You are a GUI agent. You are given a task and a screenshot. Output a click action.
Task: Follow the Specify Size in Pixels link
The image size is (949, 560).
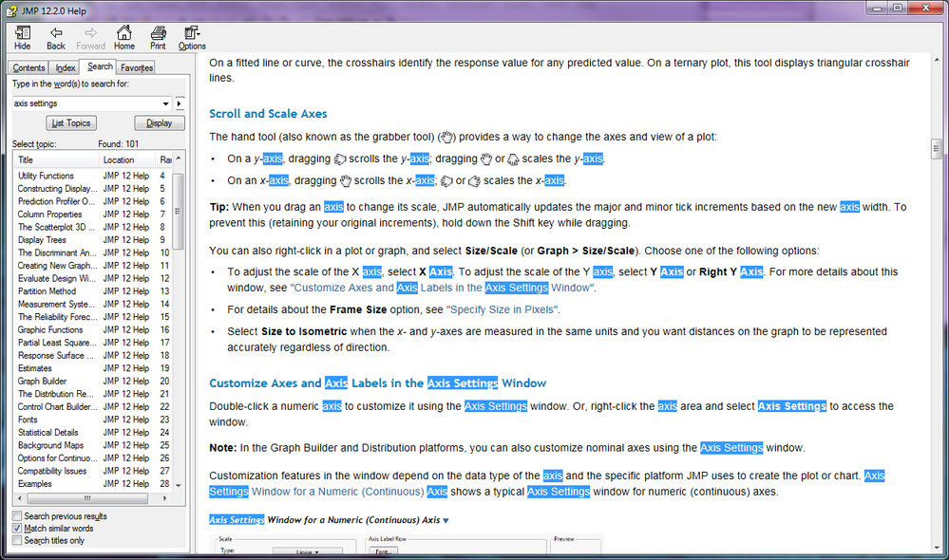(503, 309)
